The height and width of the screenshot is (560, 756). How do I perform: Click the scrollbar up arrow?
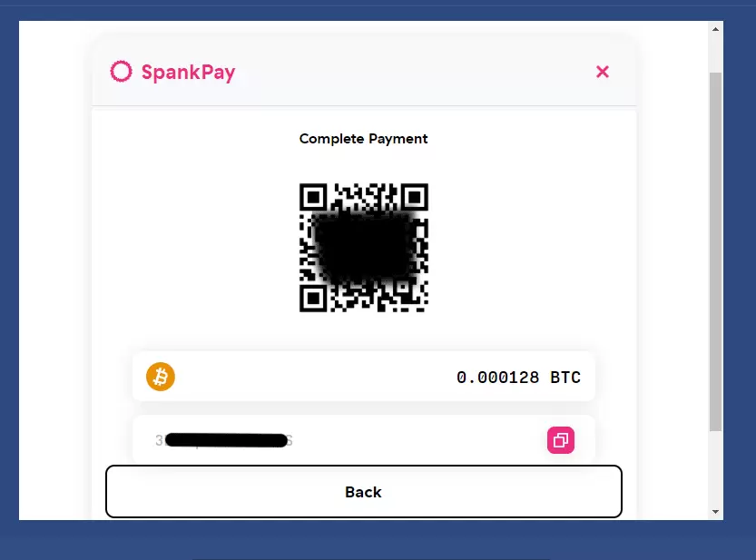(715, 29)
